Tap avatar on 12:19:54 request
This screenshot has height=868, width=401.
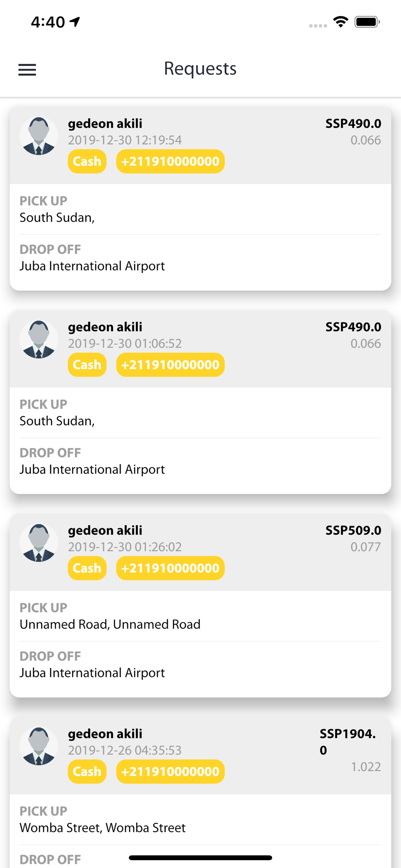(x=39, y=136)
